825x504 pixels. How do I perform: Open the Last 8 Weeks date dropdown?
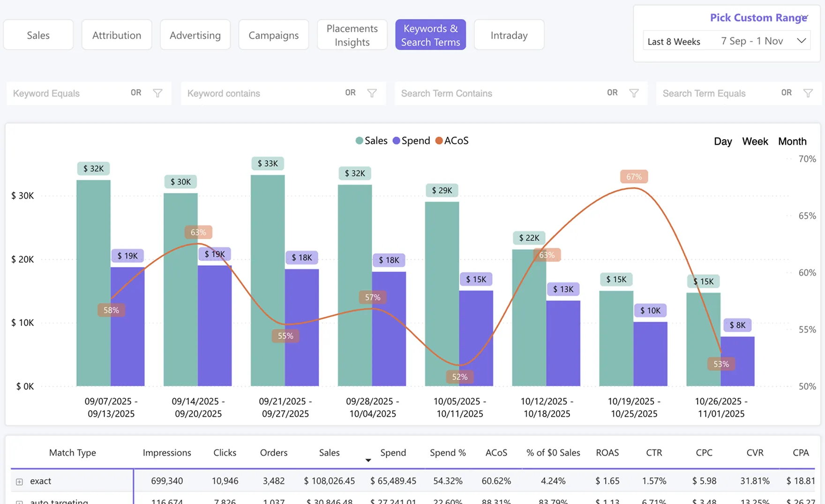(727, 41)
